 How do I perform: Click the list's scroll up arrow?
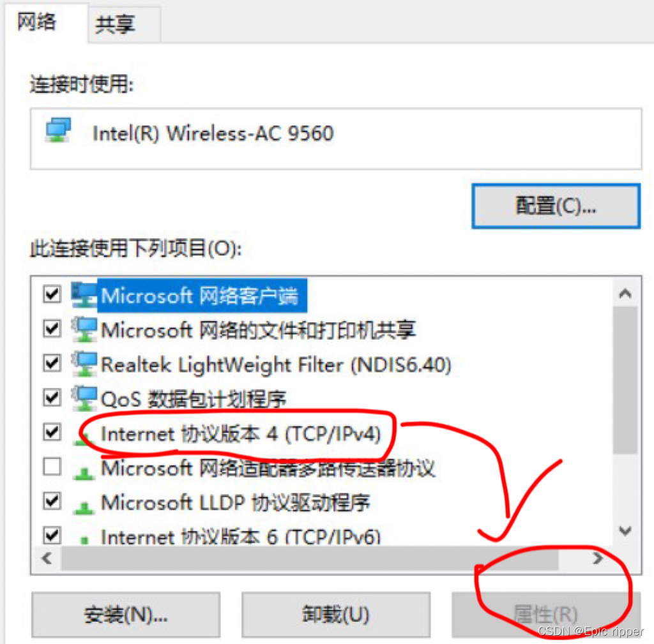625,294
